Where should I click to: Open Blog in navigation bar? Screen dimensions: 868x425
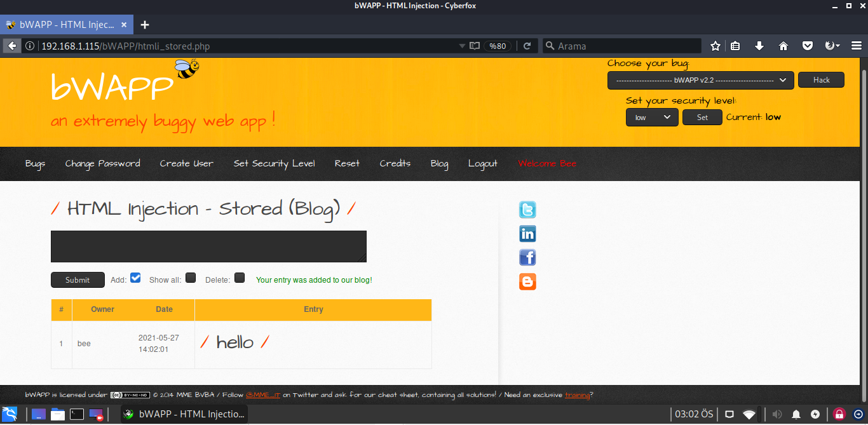pyautogui.click(x=440, y=164)
